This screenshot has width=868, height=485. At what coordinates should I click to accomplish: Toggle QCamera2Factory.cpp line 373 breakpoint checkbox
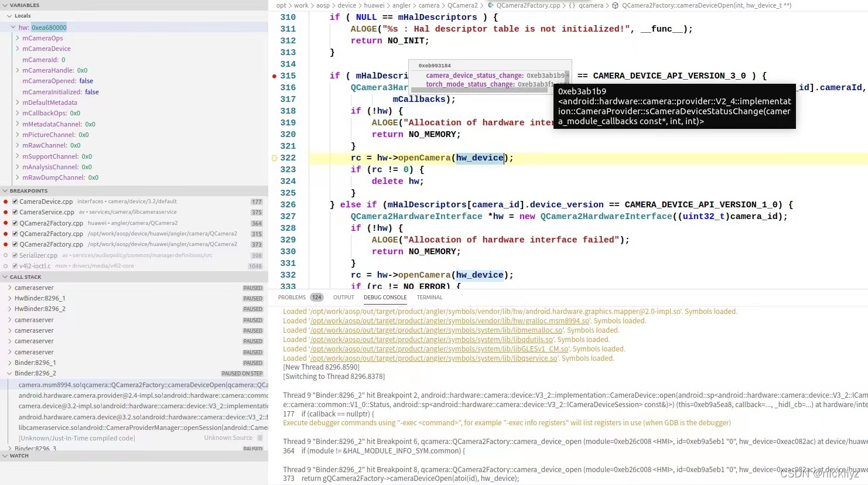15,244
